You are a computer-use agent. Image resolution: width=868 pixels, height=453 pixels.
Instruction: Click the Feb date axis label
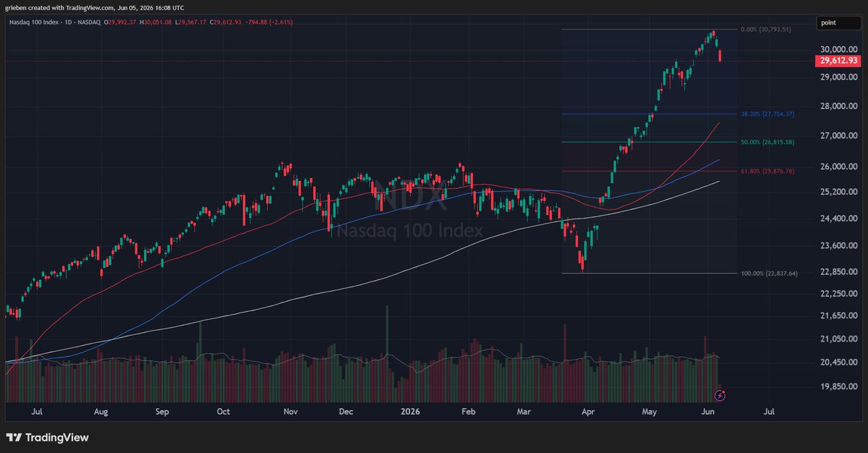[467, 412]
